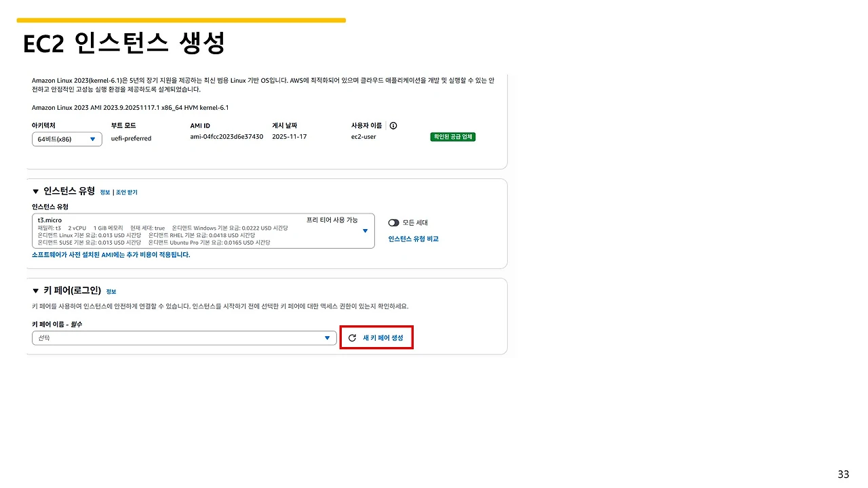
Task: Click the ec2-user user name value
Action: [x=363, y=137]
